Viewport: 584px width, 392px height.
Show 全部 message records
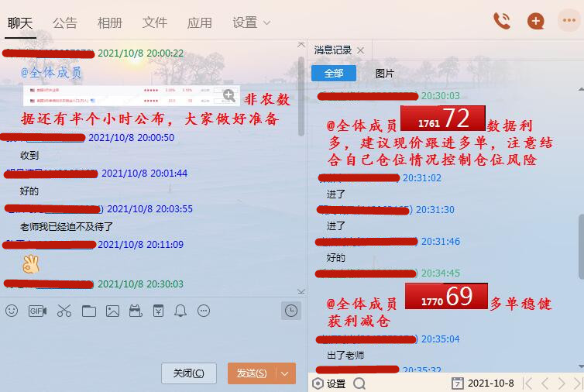click(334, 74)
